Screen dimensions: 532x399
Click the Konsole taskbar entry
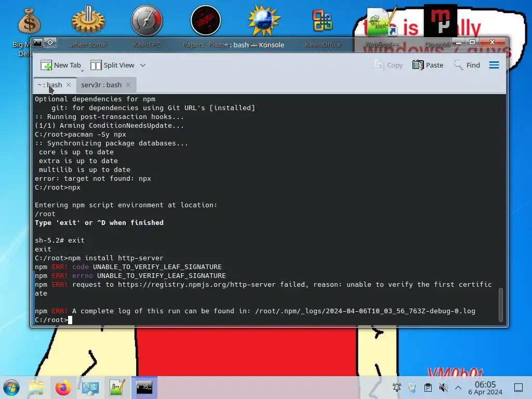(144, 388)
